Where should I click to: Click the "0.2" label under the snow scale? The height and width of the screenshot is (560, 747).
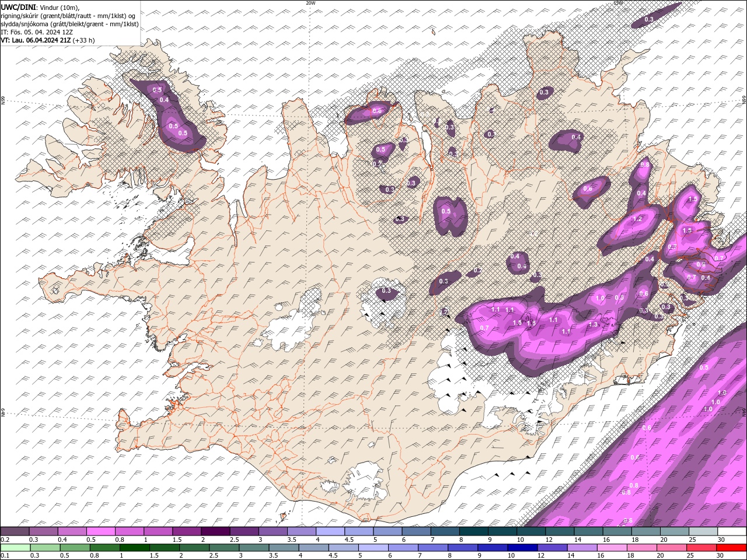(5, 540)
